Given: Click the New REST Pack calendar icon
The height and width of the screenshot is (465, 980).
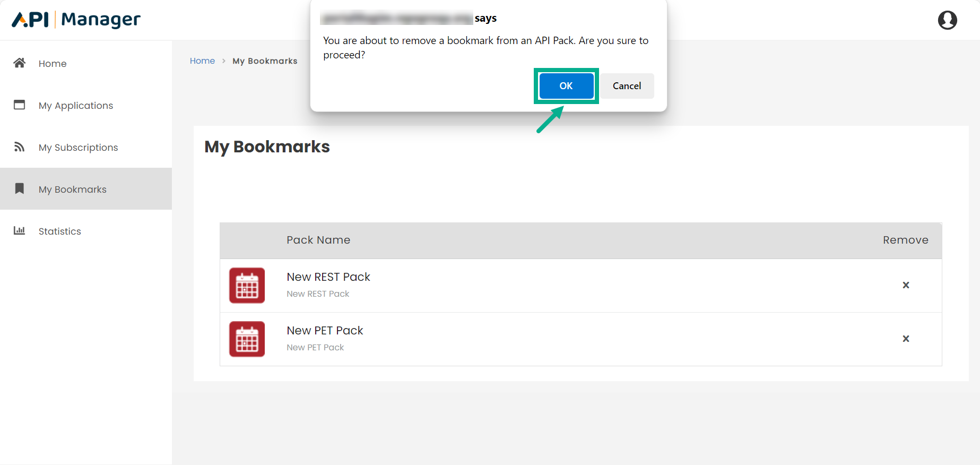Looking at the screenshot, I should 247,286.
